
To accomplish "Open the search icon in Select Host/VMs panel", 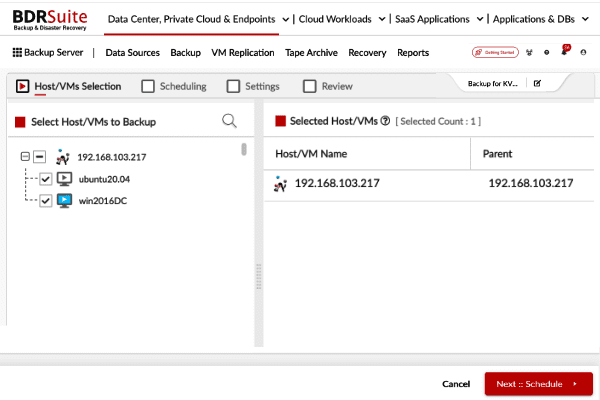I will coord(229,121).
